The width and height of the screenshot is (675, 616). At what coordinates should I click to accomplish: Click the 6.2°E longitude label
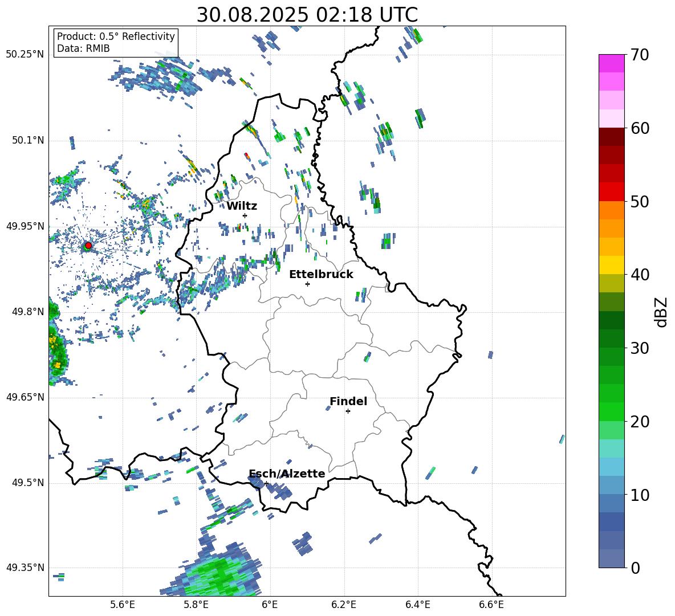(x=344, y=605)
